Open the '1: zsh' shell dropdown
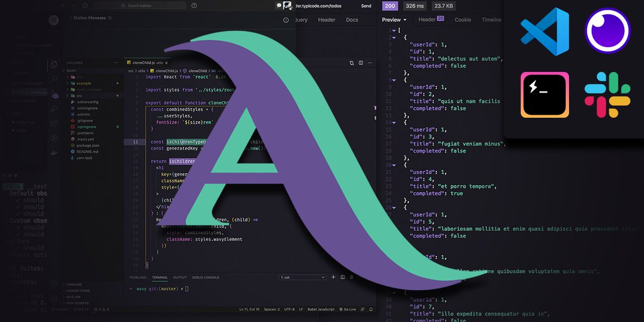This screenshot has height=322, width=644. (302, 277)
